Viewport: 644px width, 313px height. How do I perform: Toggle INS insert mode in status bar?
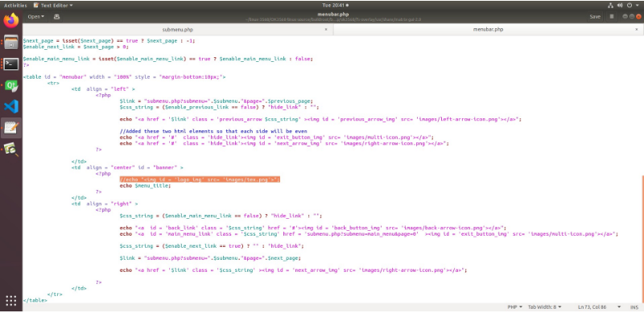tap(634, 307)
